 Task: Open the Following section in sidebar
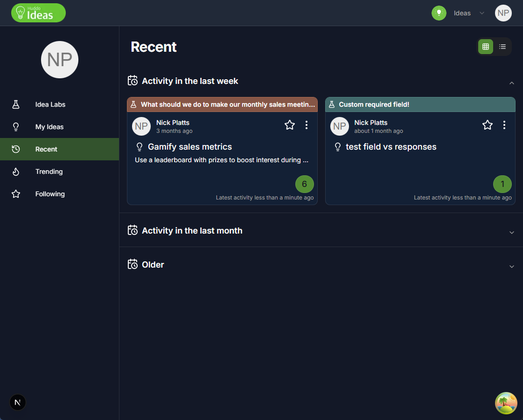tap(59, 193)
